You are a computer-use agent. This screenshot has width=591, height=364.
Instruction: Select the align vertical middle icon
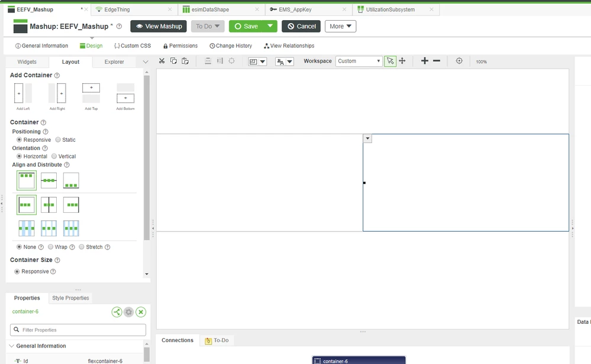tap(49, 181)
